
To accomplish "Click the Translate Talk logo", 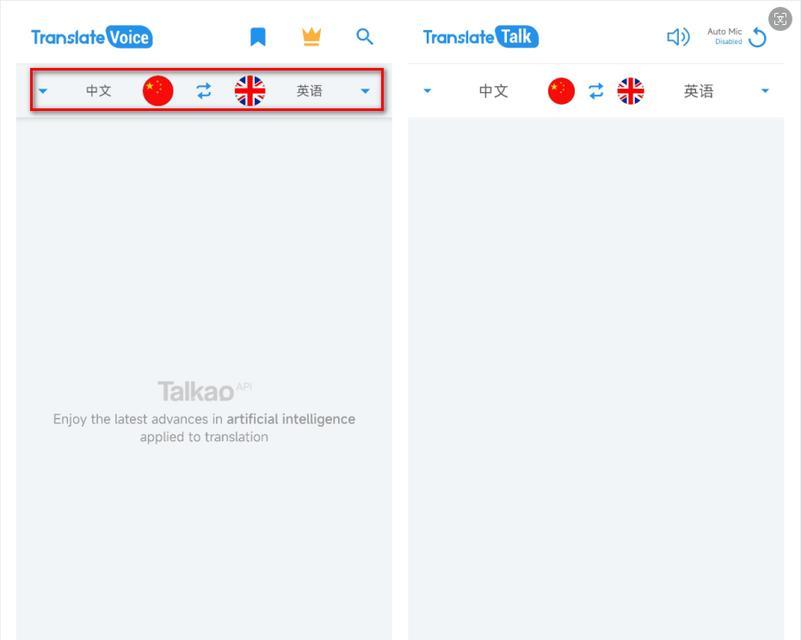I will coord(481,37).
